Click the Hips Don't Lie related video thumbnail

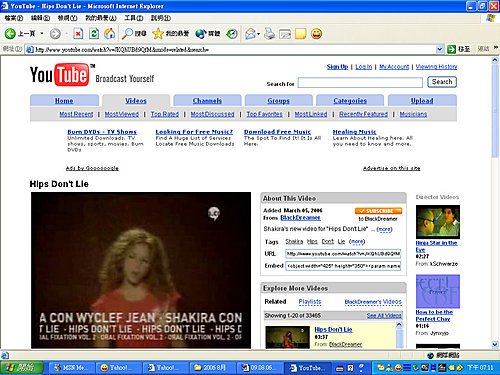pos(287,337)
